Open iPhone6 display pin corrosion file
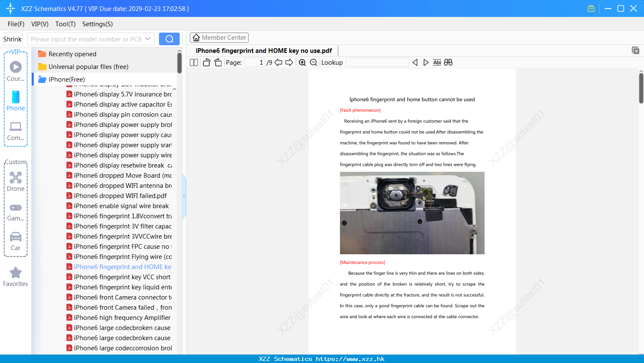644x363 pixels. tap(119, 115)
